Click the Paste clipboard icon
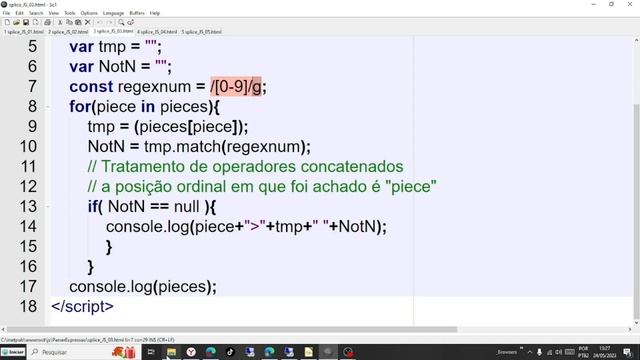 pos(78,22)
